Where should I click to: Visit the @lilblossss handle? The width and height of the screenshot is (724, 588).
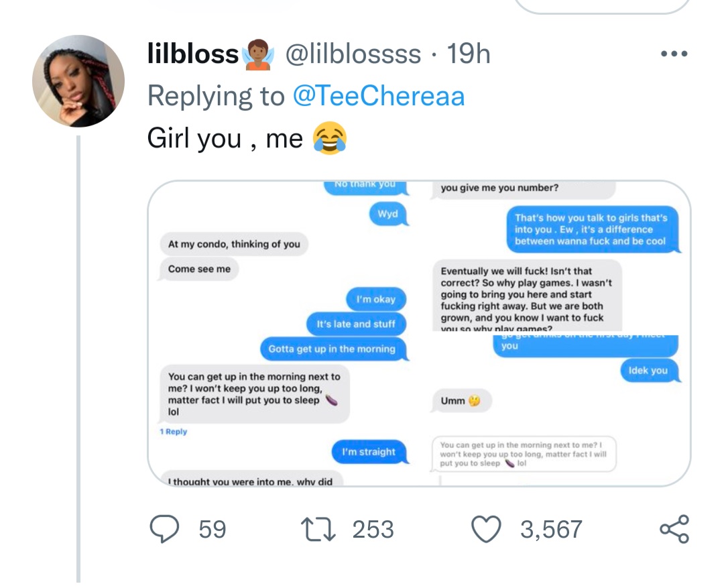click(x=354, y=55)
